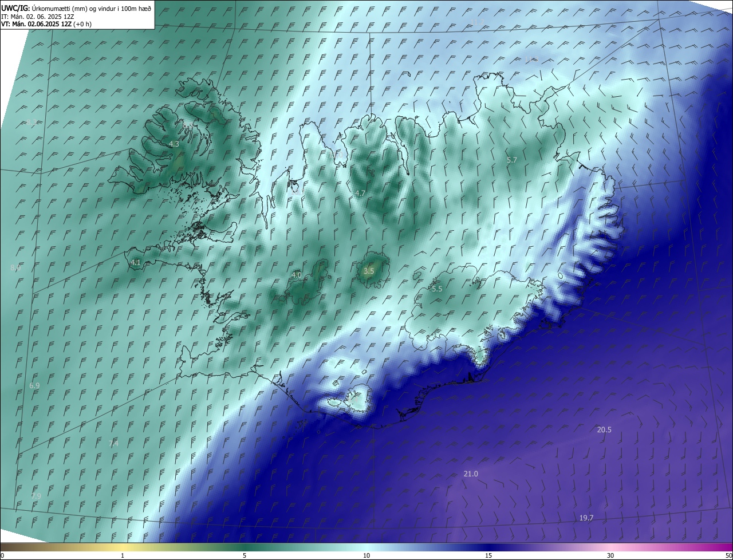Click the 7.4 value southwest of Iceland
The width and height of the screenshot is (733, 560).
(x=113, y=443)
